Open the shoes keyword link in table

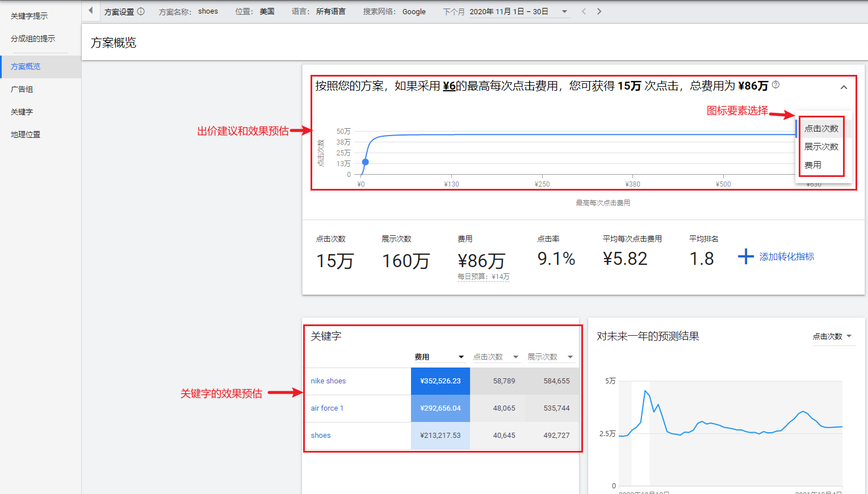[321, 435]
